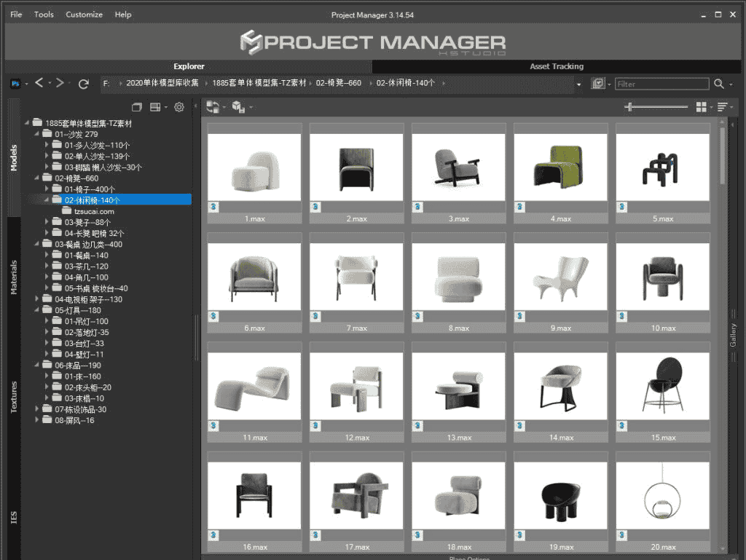The height and width of the screenshot is (560, 746).
Task: Switch to the Materials side tab
Action: click(x=14, y=277)
